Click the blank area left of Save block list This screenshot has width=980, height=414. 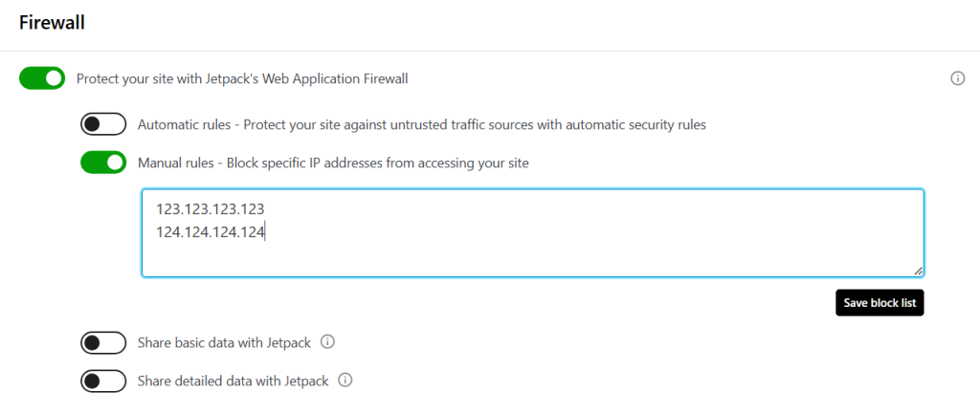coord(487,303)
